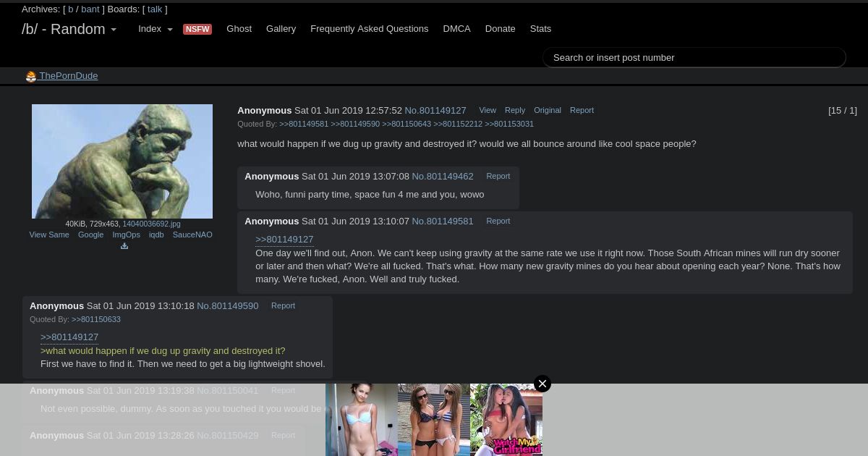868x456 pixels.
Task: Click post number No.801149581
Action: pyautogui.click(x=443, y=221)
